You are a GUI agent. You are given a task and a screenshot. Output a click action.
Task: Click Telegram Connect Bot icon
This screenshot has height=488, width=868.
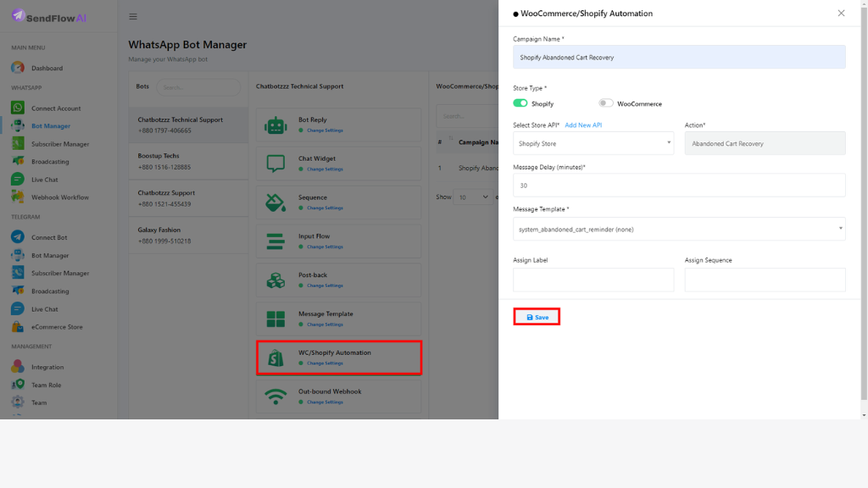pos(18,237)
